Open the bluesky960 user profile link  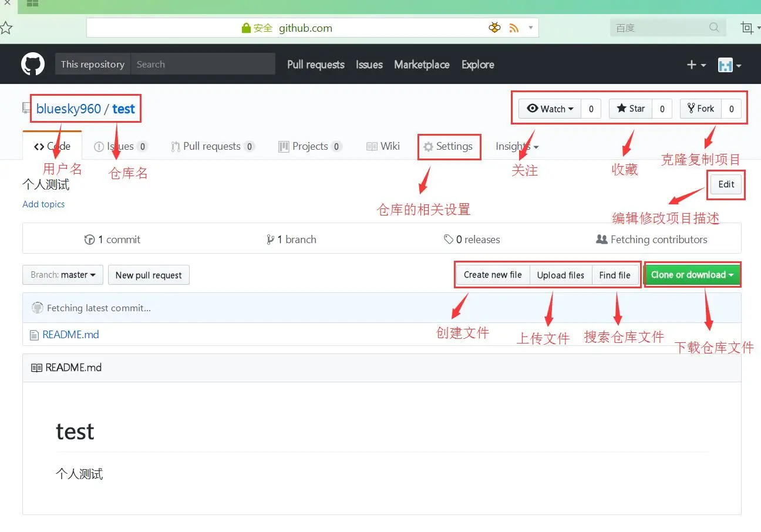point(69,109)
